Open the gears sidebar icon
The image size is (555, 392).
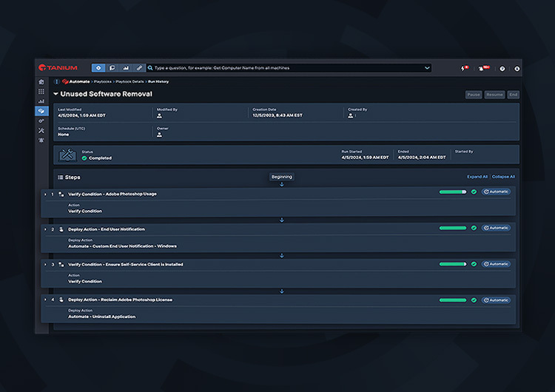(x=41, y=121)
